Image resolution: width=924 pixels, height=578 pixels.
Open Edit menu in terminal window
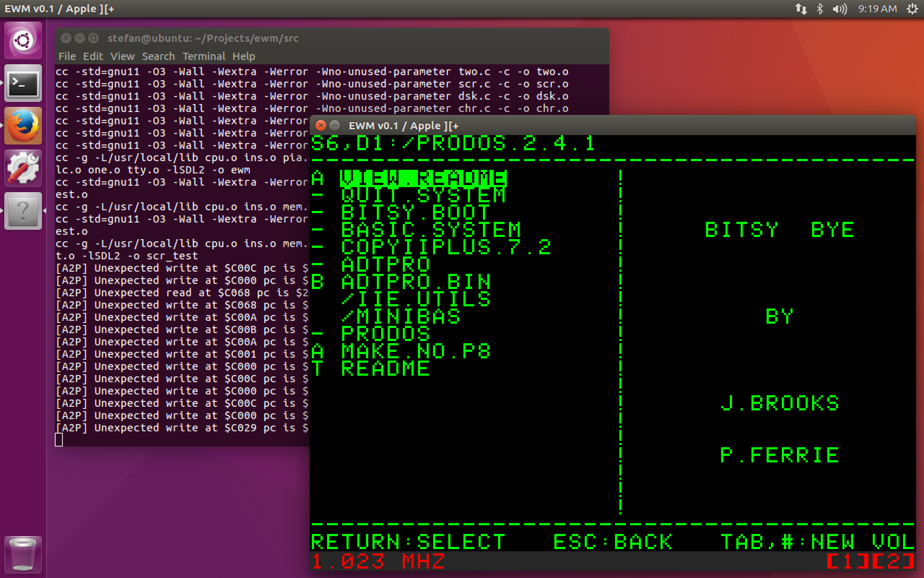(93, 56)
